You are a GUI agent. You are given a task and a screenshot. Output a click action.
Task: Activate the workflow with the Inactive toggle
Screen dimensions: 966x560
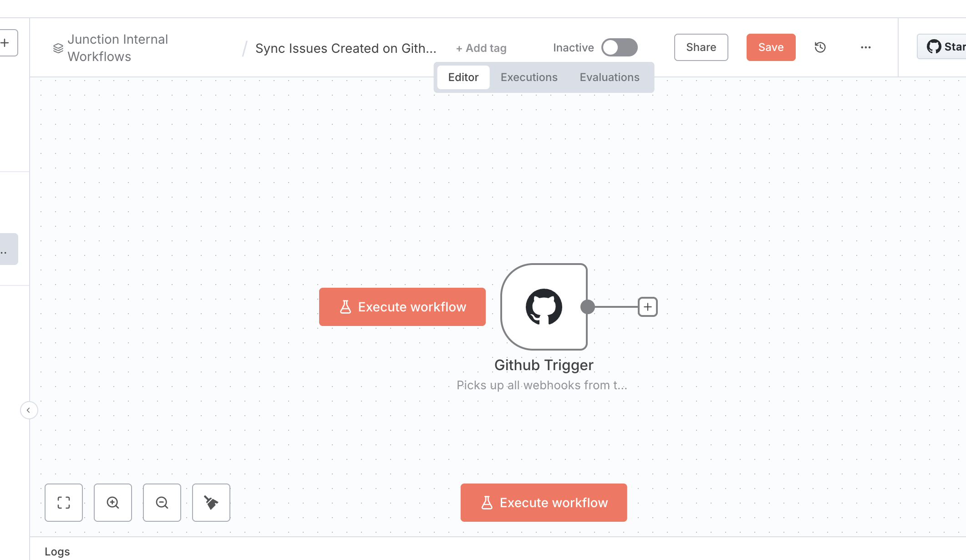click(x=620, y=47)
